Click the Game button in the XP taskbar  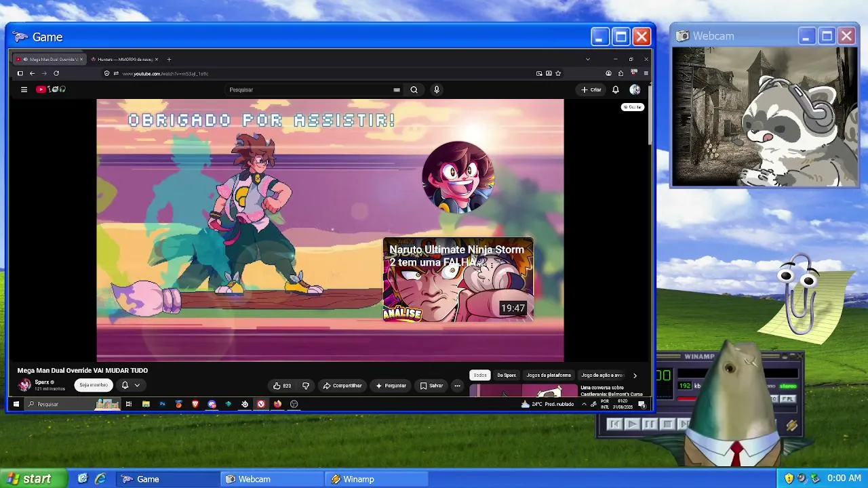pos(167,479)
